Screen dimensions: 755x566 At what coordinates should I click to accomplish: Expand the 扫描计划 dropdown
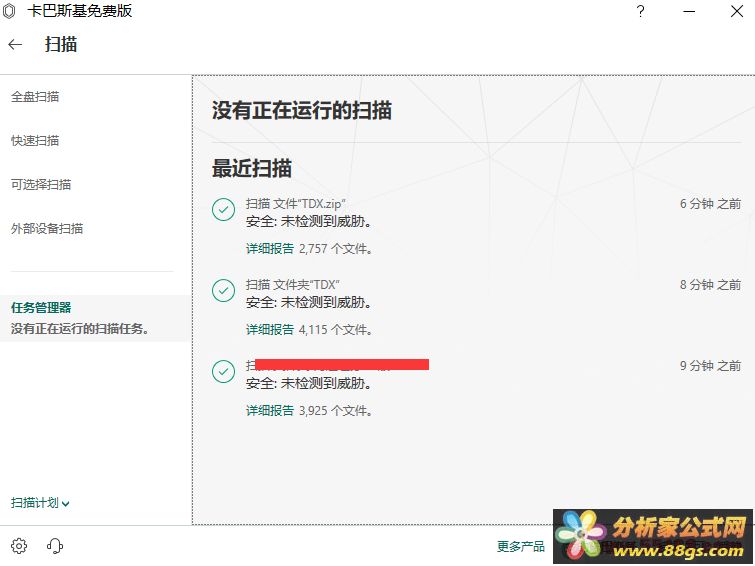[x=40, y=503]
